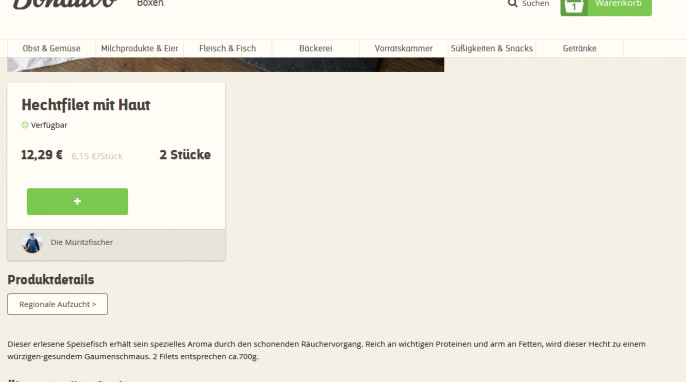Open the Süßigkeiten & Snacks category
Screen dimensions: 686x382
(x=492, y=48)
